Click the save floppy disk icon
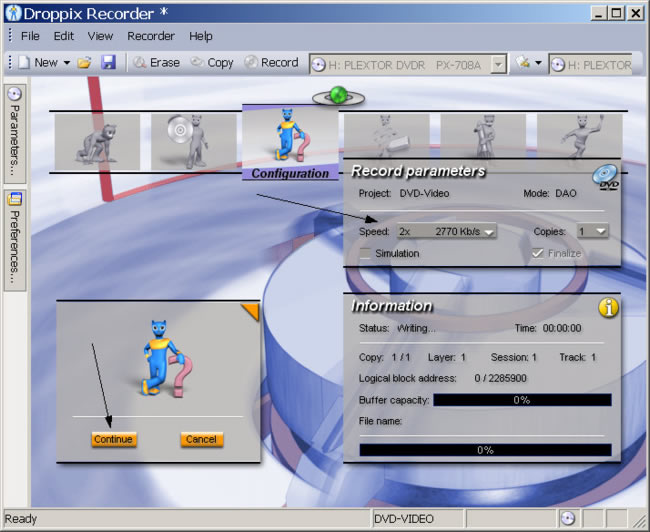The image size is (650, 532). [x=108, y=63]
